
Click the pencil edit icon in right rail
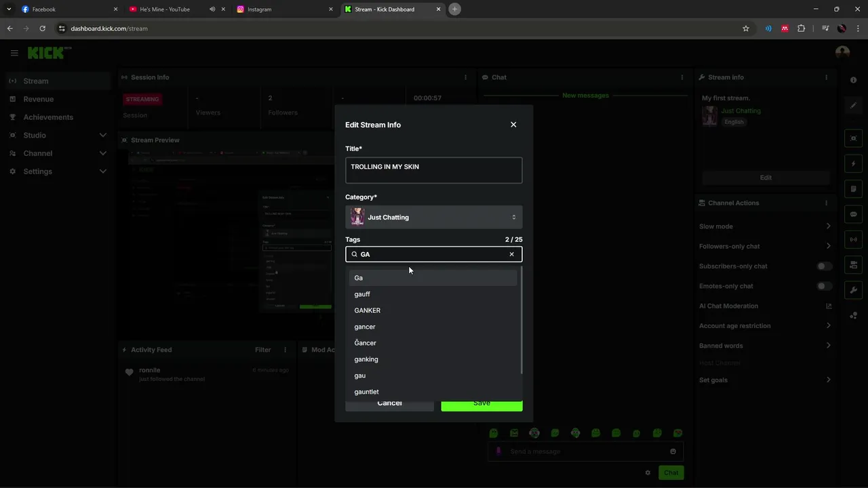[853, 106]
